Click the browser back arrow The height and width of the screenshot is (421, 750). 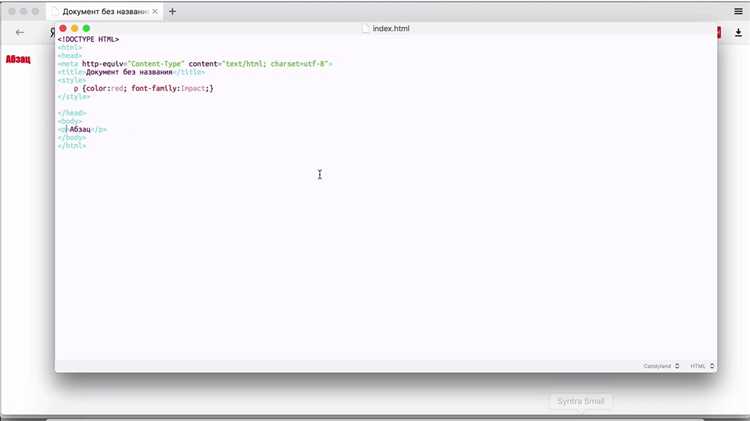20,32
